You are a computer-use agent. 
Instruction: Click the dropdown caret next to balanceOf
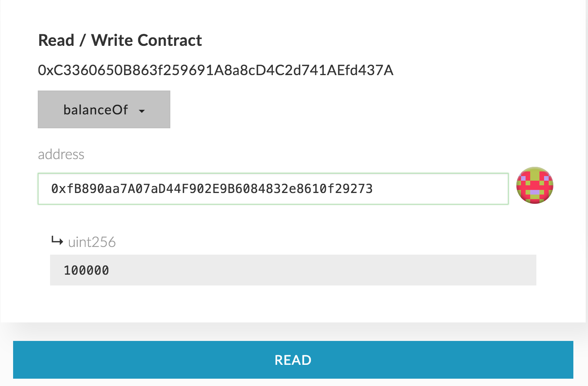(x=142, y=111)
